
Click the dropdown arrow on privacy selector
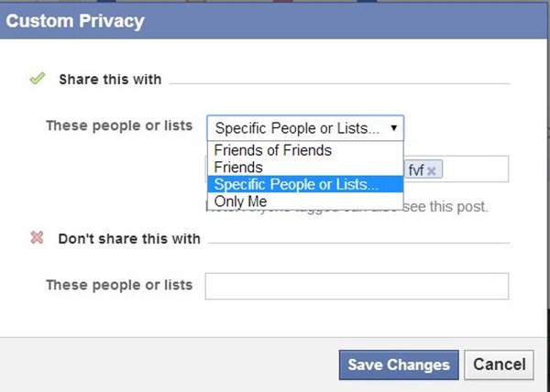point(394,128)
